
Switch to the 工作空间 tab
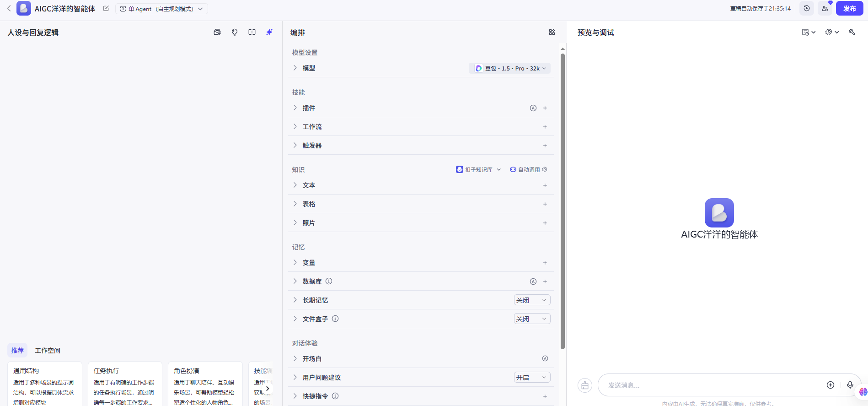[48, 351]
